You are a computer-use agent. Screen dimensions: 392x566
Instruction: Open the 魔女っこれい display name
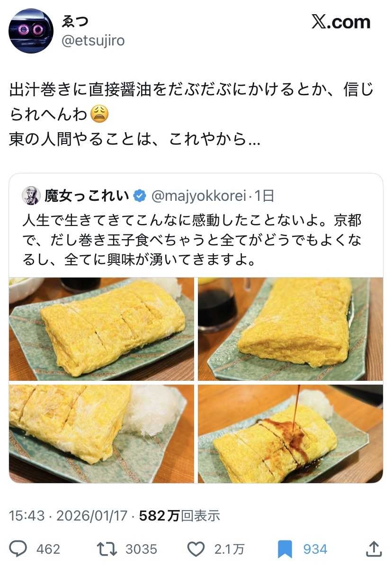87,196
